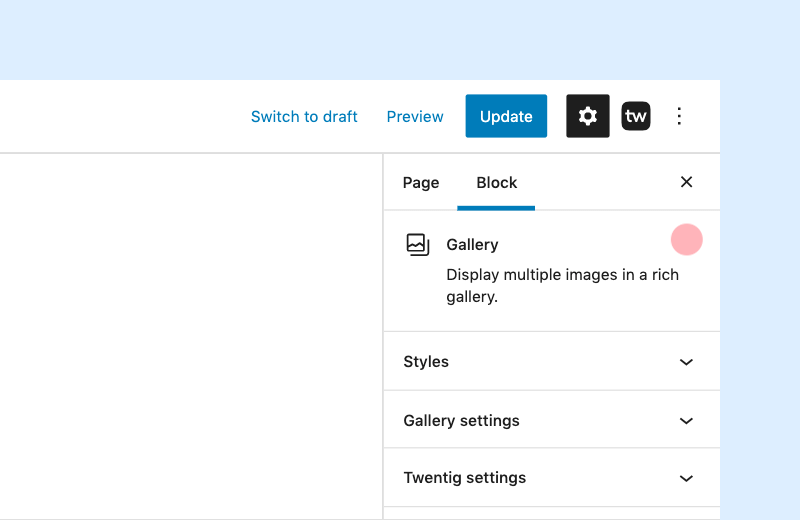Expand Twentig settings via chevron arrow
This screenshot has width=800, height=520.
[686, 478]
